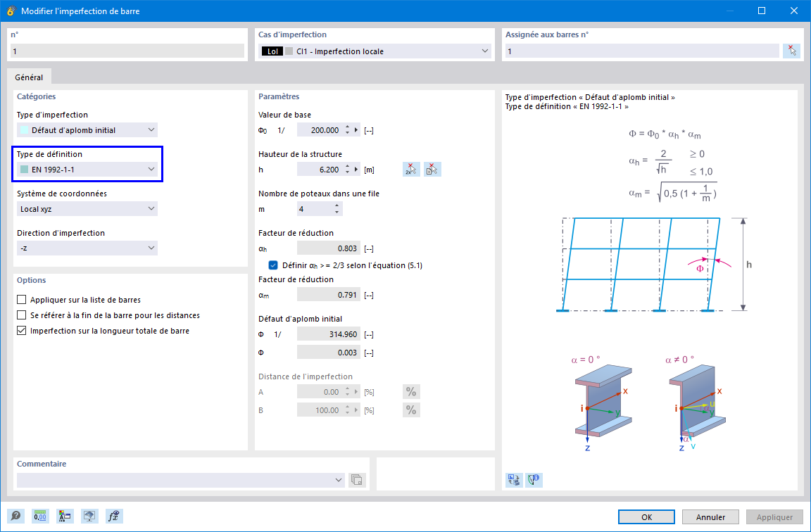Image resolution: width=811 pixels, height=532 pixels.
Task: Click the 2x member selection icon beside height
Action: coord(411,170)
